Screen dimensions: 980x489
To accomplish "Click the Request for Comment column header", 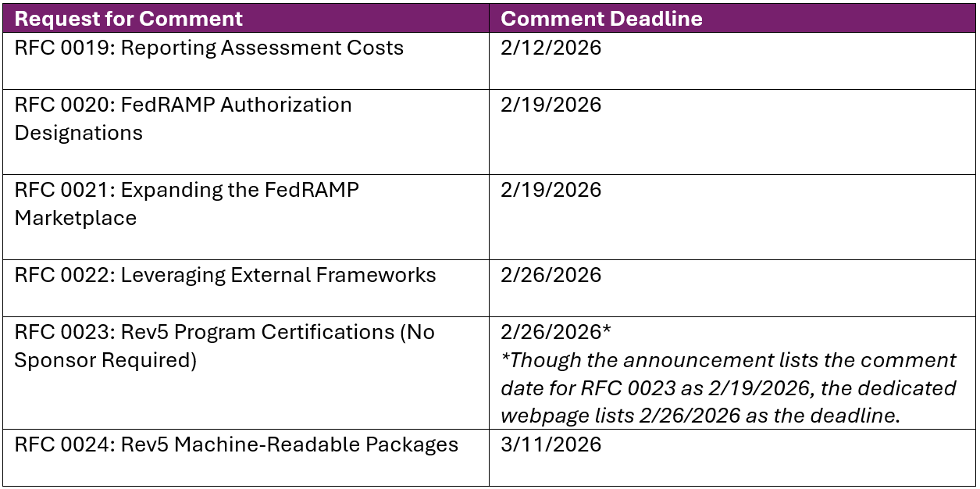I will (x=129, y=19).
